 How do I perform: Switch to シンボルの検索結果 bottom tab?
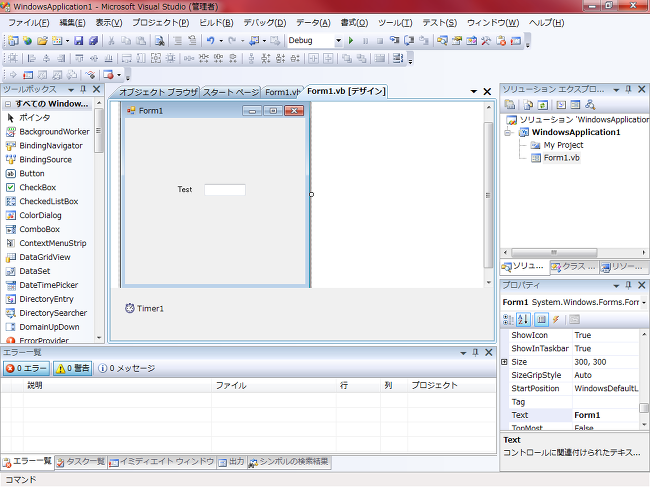pos(289,462)
